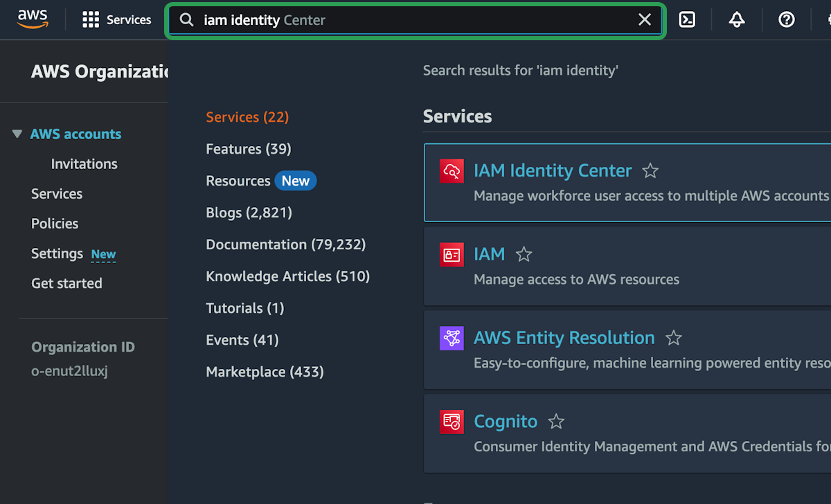Click the "Search results for 'iam identity'" text
Screen dimensions: 831x504
[x=521, y=70]
